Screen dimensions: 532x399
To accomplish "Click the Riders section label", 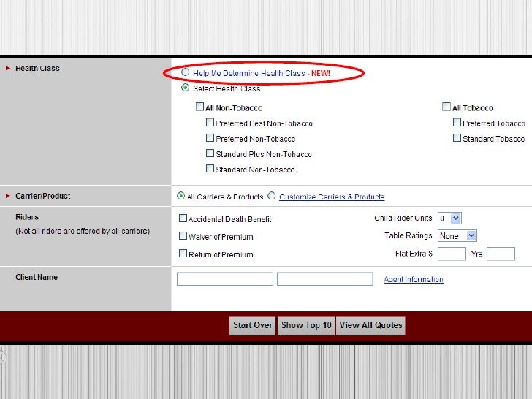I will point(27,217).
